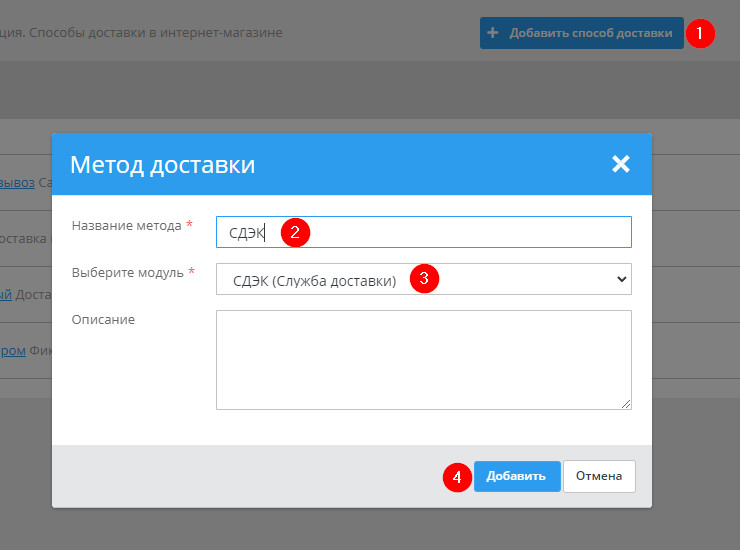This screenshot has width=740, height=550.
Task: Grab the resize handle of the Описание textarea
Action: (x=626, y=404)
